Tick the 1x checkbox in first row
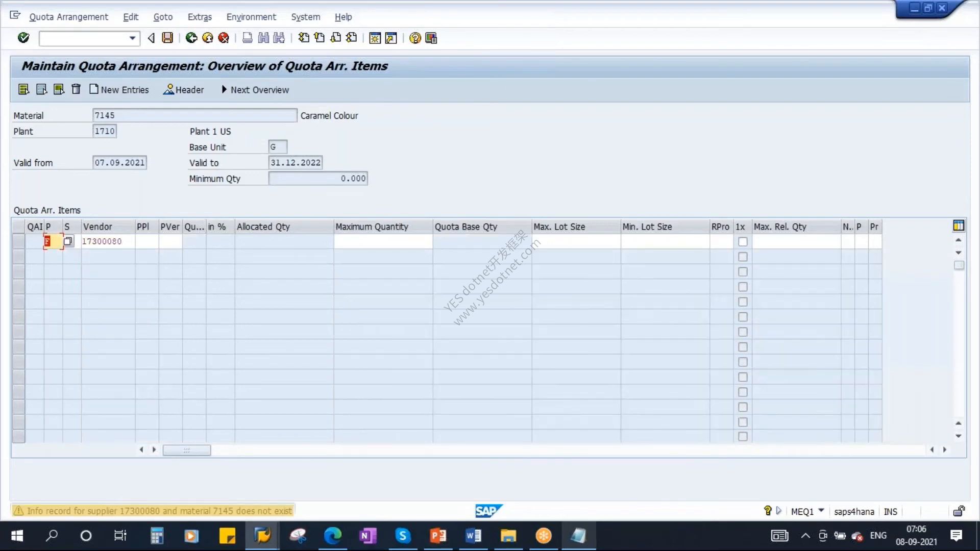The width and height of the screenshot is (980, 551). (x=743, y=242)
